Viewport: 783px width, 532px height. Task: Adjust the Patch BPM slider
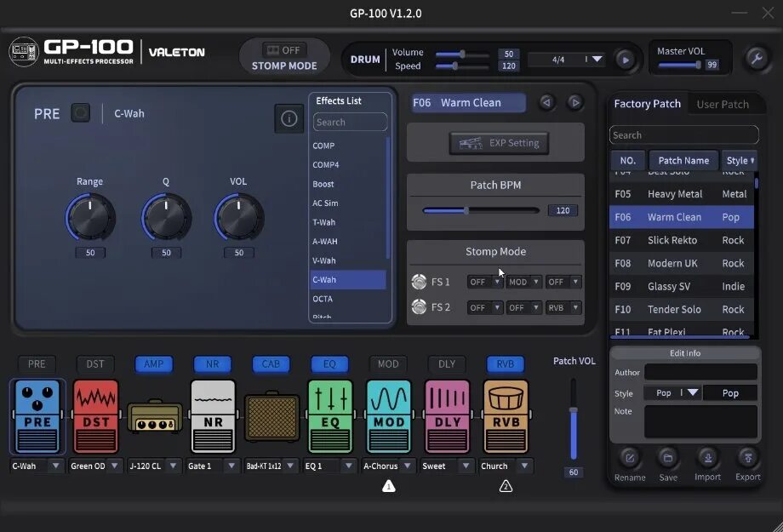481,210
